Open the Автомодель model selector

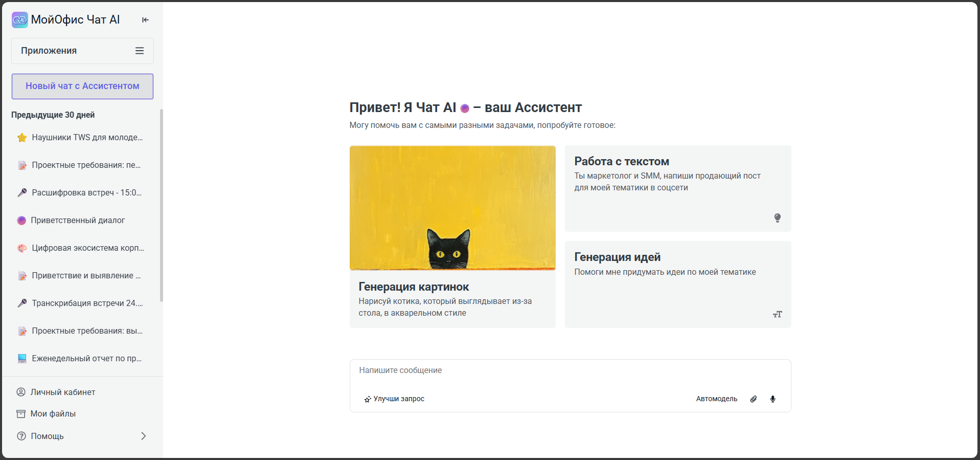716,399
